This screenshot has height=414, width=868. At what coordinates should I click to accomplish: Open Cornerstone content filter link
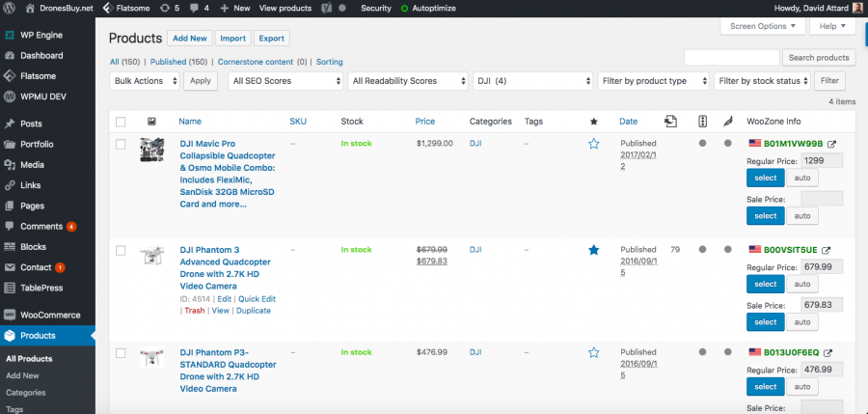pos(256,62)
